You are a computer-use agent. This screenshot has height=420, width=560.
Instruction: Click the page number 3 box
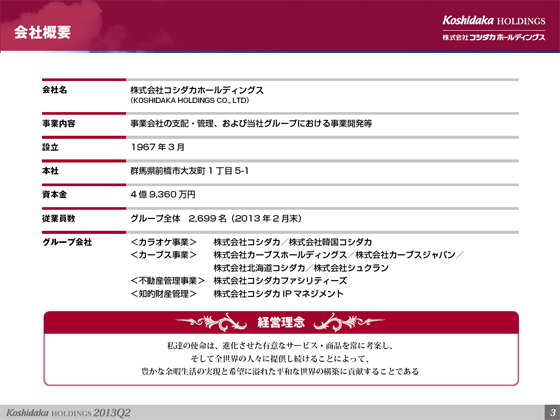click(x=552, y=412)
